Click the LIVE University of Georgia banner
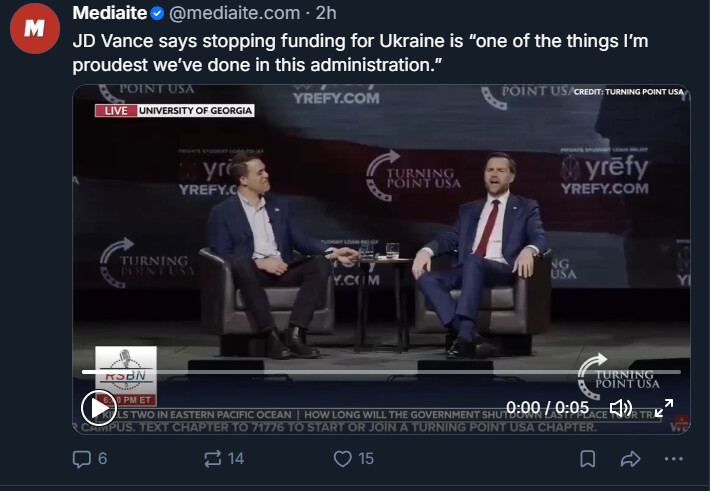Image resolution: width=710 pixels, height=491 pixels. click(174, 110)
